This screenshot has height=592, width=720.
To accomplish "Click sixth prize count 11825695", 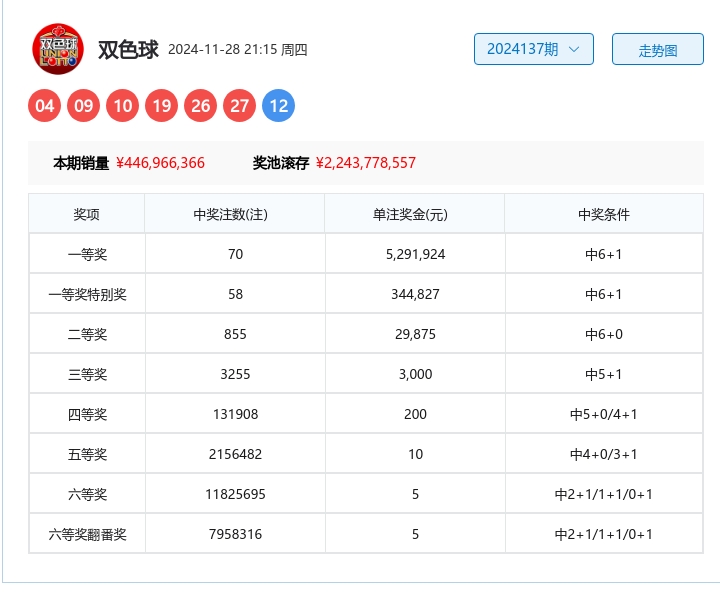I will [236, 494].
